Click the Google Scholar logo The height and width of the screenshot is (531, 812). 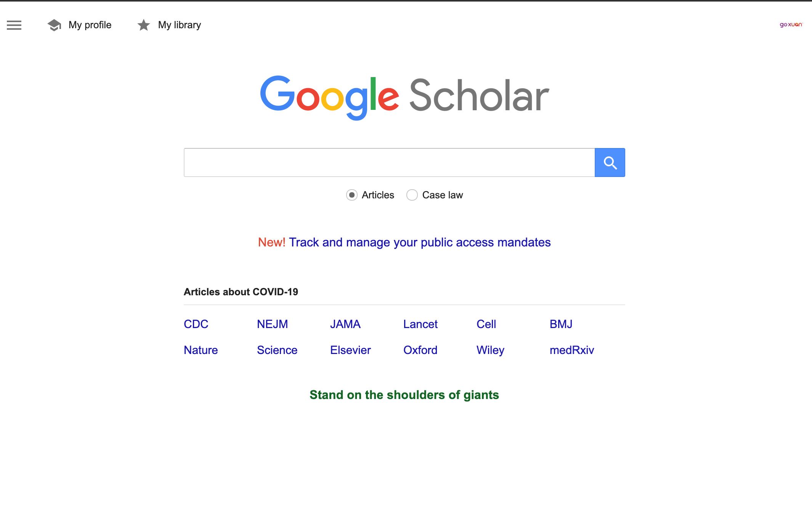click(404, 97)
